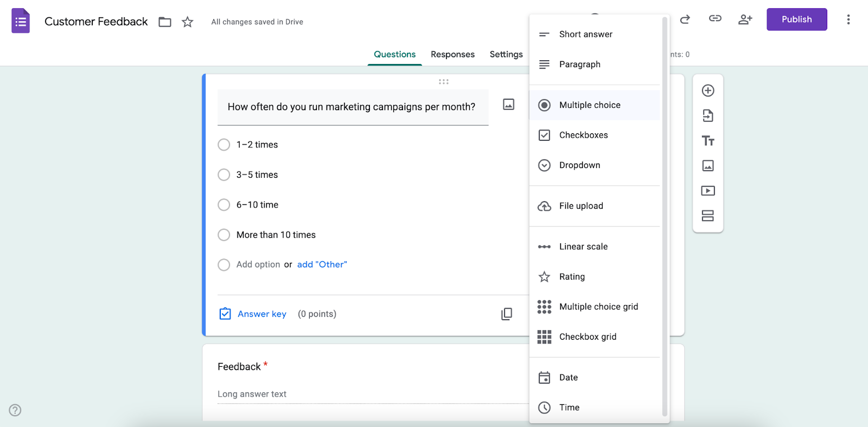Image resolution: width=868 pixels, height=427 pixels.
Task: Click add "Other" option link
Action: tap(322, 264)
